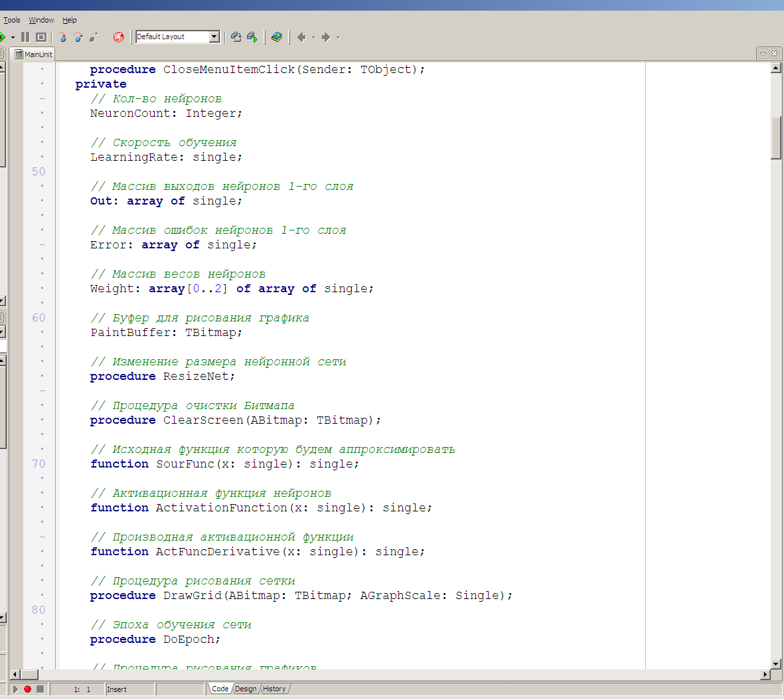
Task: Open the Run button dropdown arrow
Action: 13,37
